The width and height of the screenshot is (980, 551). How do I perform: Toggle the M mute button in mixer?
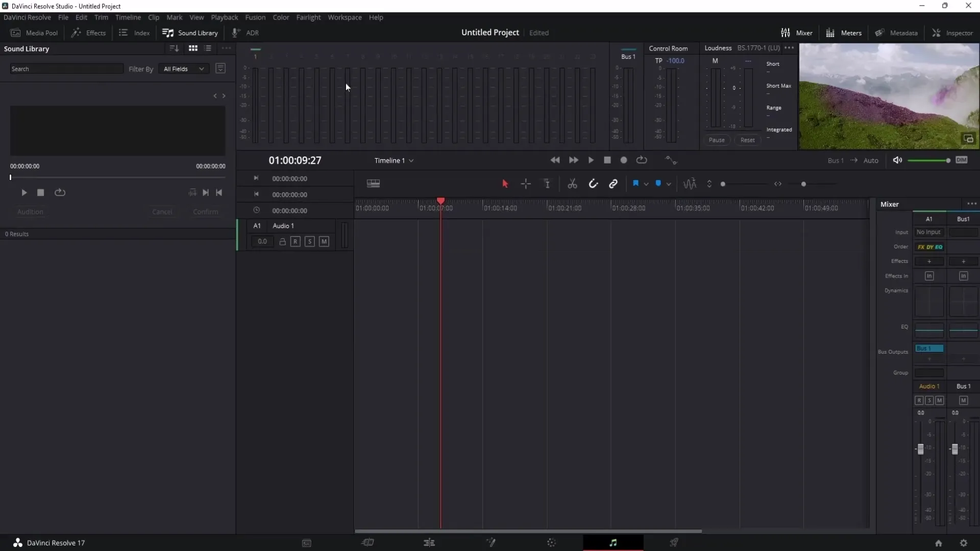click(x=940, y=400)
